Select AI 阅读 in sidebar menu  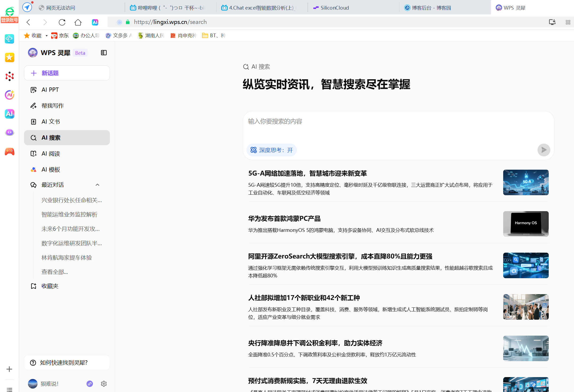pyautogui.click(x=51, y=154)
